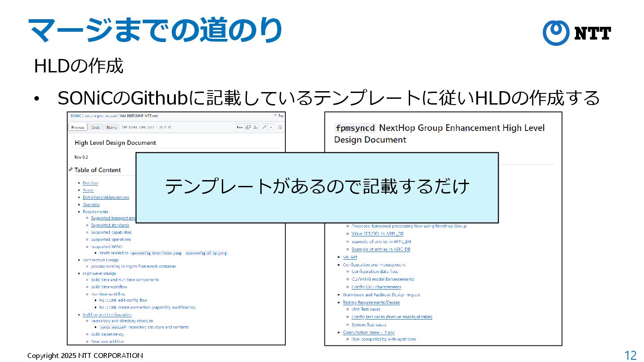The image size is (644, 362).
Task: Go to Building and Configuration link
Action: pos(107,315)
